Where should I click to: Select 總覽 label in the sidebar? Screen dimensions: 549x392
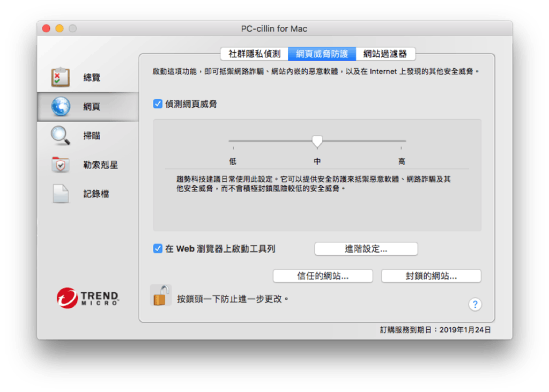point(92,77)
